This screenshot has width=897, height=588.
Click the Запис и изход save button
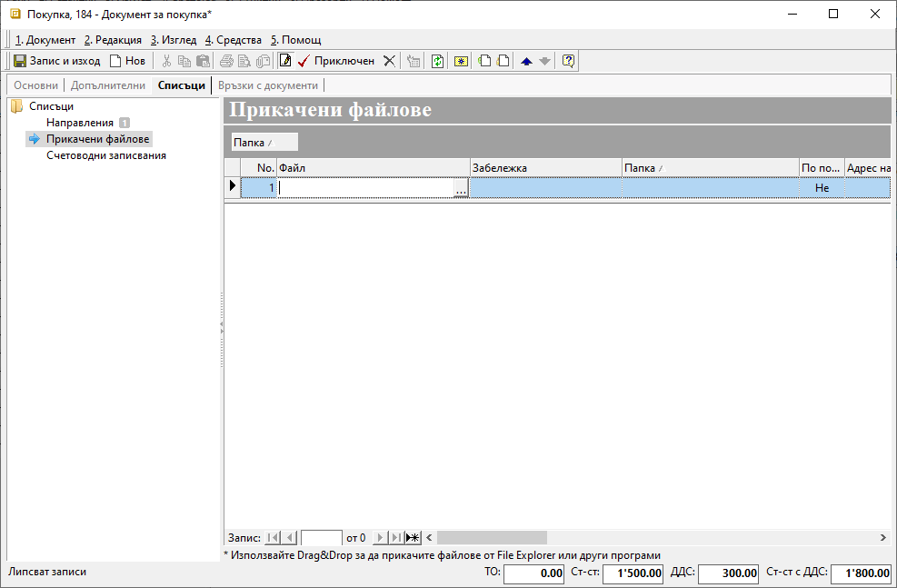point(56,61)
